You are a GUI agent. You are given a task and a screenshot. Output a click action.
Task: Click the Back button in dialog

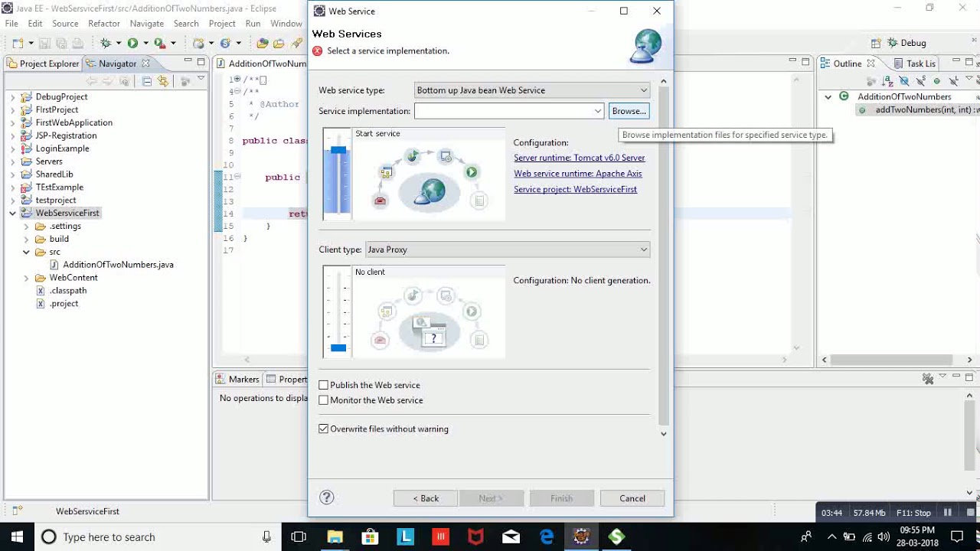(x=426, y=498)
